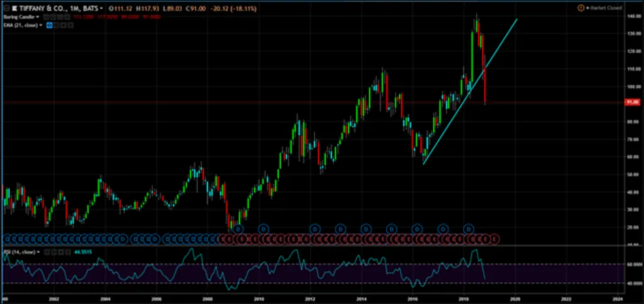
Task: Click the leftmost blue event marker
Action: (6, 239)
